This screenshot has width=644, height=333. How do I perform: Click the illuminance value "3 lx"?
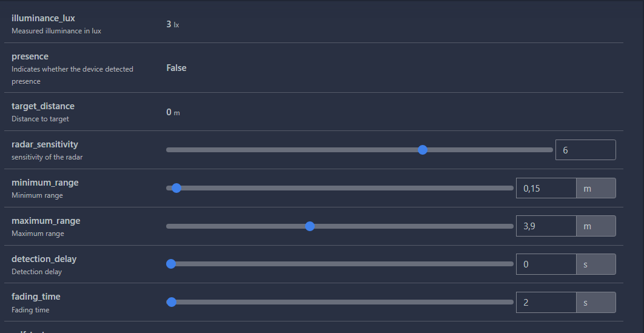(173, 25)
